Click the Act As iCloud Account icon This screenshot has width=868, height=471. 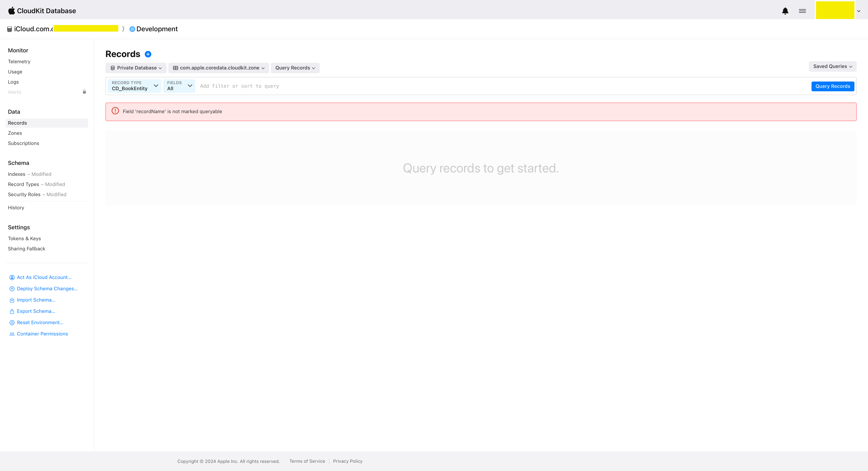12,277
